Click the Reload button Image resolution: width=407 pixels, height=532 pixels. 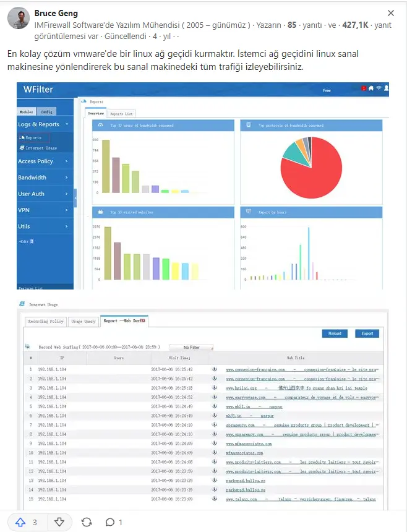click(x=335, y=333)
